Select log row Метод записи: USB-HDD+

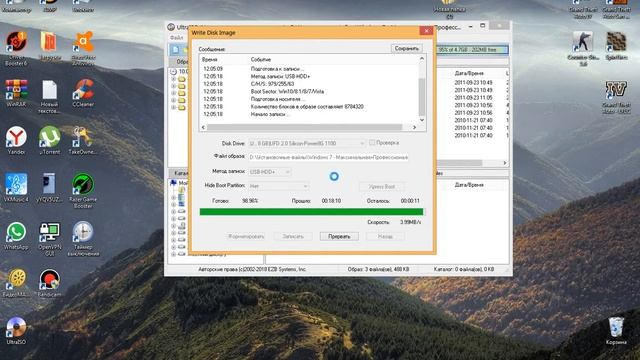(x=310, y=76)
